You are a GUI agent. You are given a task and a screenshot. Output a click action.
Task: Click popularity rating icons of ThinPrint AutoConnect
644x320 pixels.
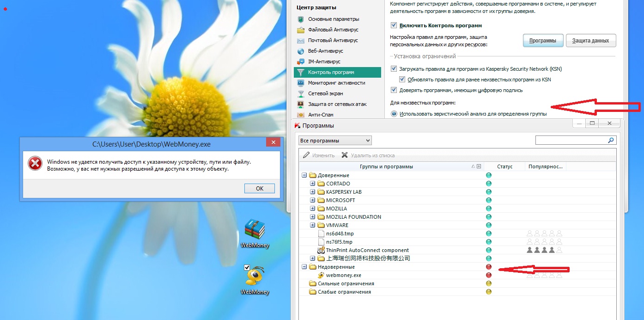point(544,250)
